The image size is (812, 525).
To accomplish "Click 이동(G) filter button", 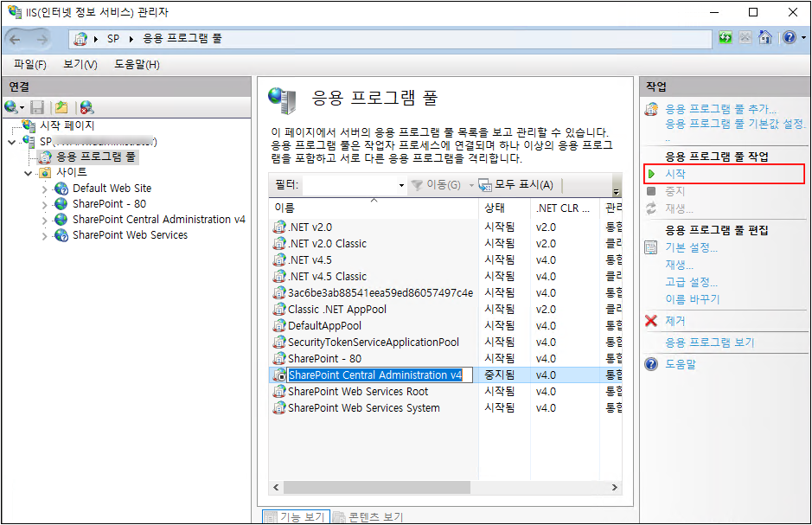I will tap(436, 185).
